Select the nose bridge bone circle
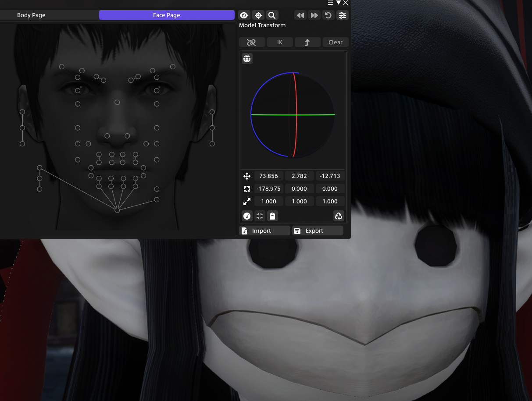Screen dimensions: 532x401 click(x=117, y=102)
